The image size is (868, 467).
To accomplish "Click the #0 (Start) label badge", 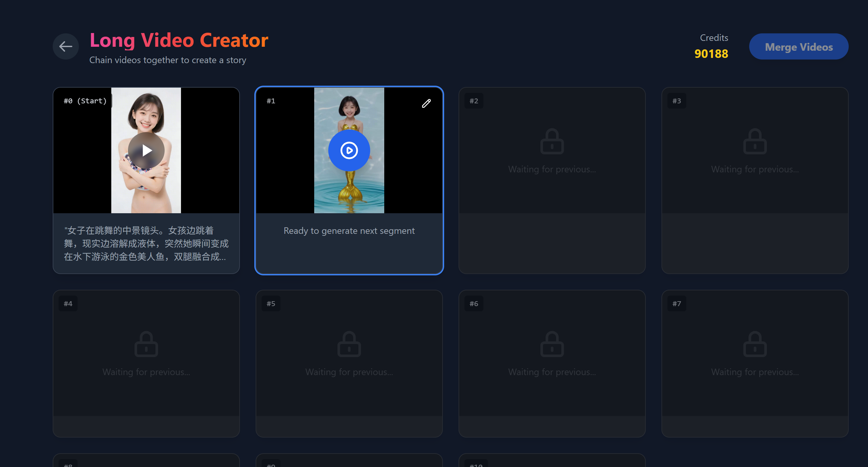I will [85, 101].
